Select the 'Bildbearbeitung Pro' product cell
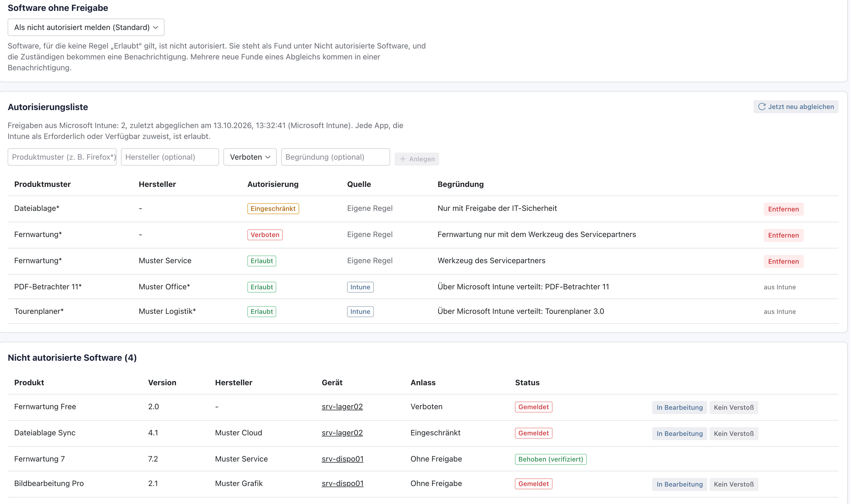Screen dimensions: 850x504 click(x=49, y=483)
